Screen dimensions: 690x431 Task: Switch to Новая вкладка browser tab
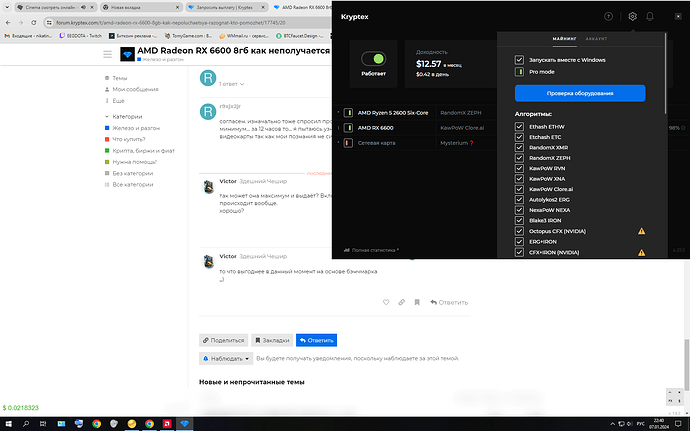click(x=141, y=7)
